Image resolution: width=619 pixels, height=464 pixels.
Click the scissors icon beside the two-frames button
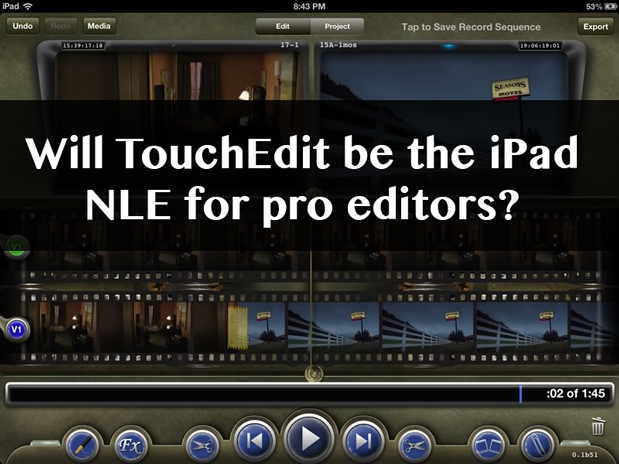click(415, 446)
